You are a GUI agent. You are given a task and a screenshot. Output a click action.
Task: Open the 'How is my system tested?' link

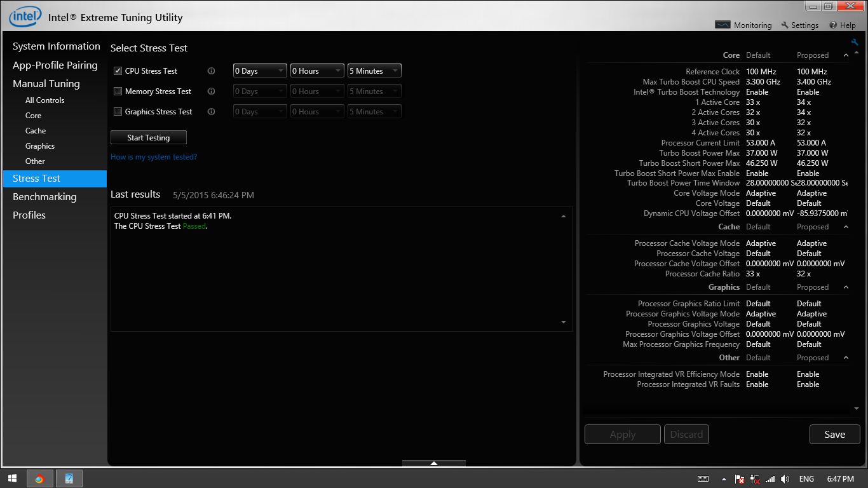(x=154, y=157)
